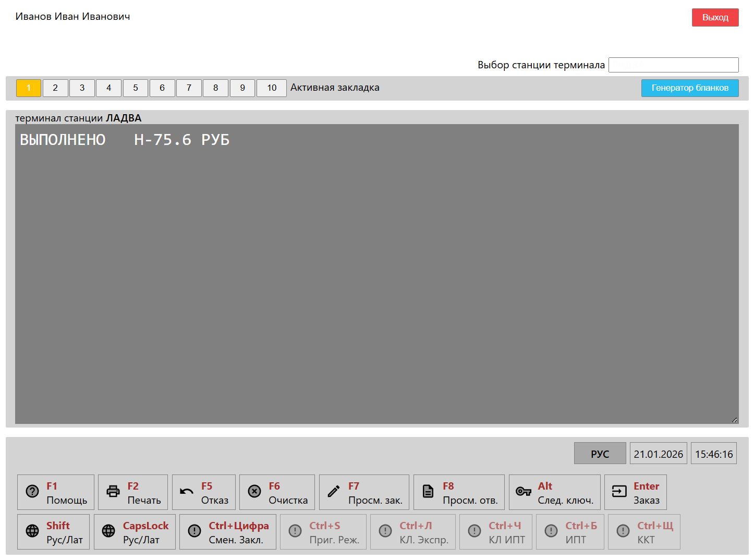Toggle the РУС language indicator

600,454
